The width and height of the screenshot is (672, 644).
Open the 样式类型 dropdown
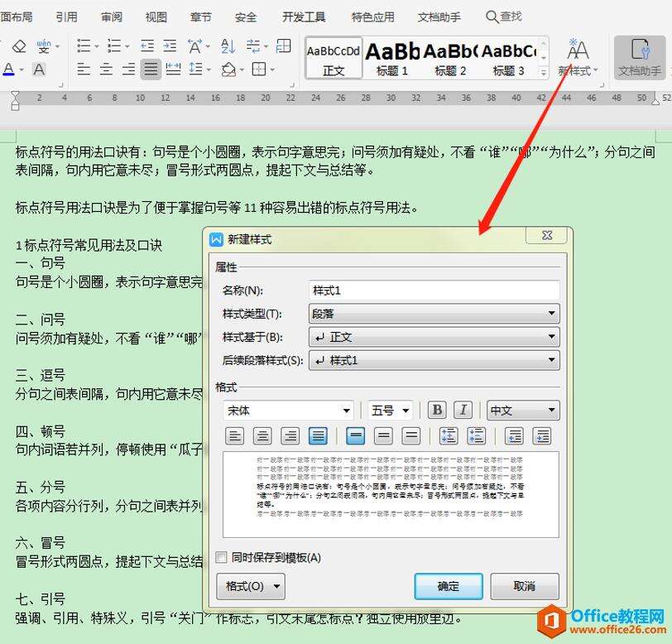pos(434,314)
